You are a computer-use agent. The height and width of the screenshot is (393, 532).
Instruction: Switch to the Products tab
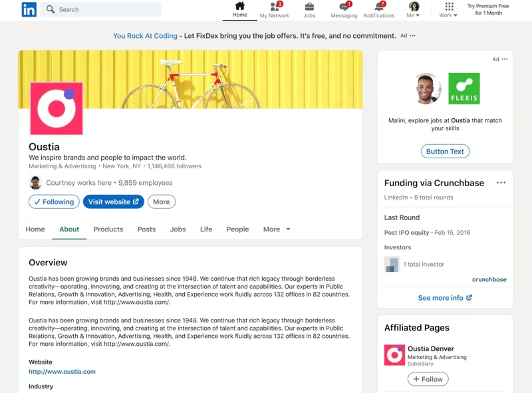pos(108,229)
